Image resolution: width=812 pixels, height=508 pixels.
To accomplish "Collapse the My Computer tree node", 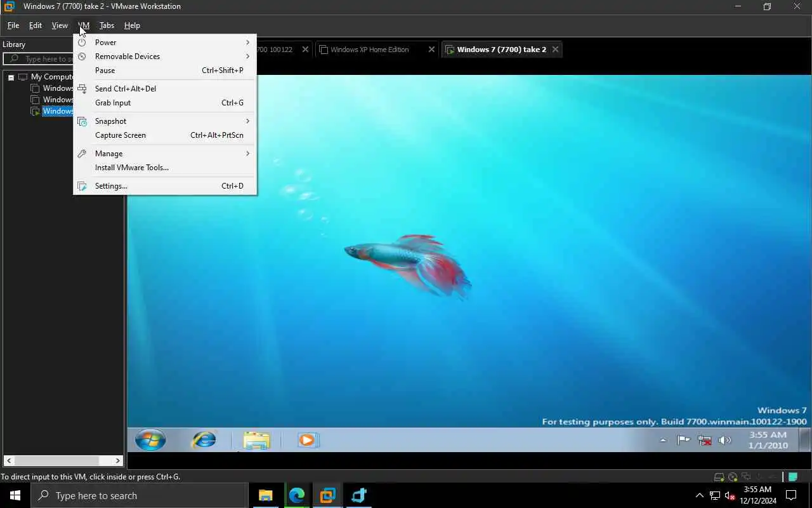I will pyautogui.click(x=11, y=77).
